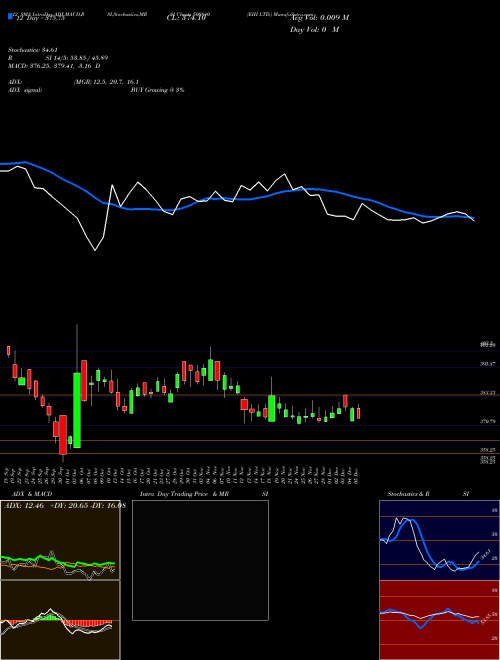Click the 393.97 price axis label
The image size is (500, 660).
point(488,363)
